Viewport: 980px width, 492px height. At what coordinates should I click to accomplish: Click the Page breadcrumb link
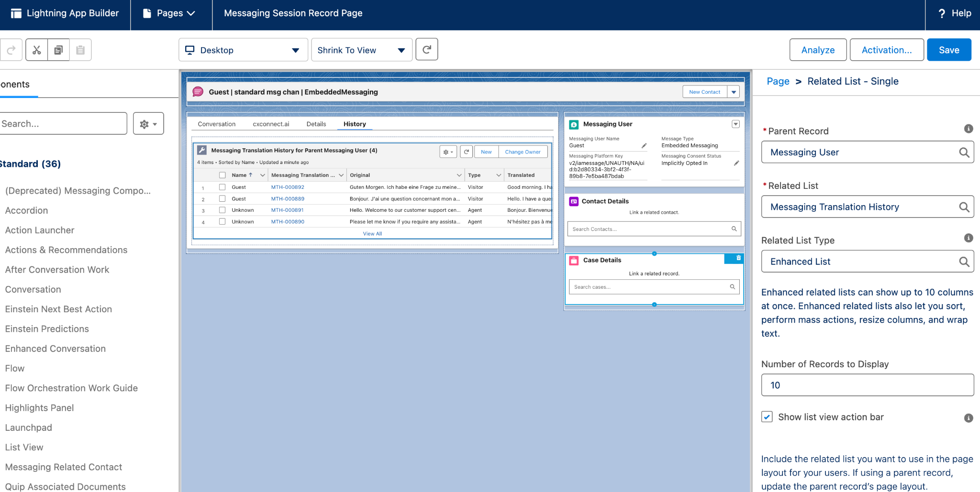[778, 81]
